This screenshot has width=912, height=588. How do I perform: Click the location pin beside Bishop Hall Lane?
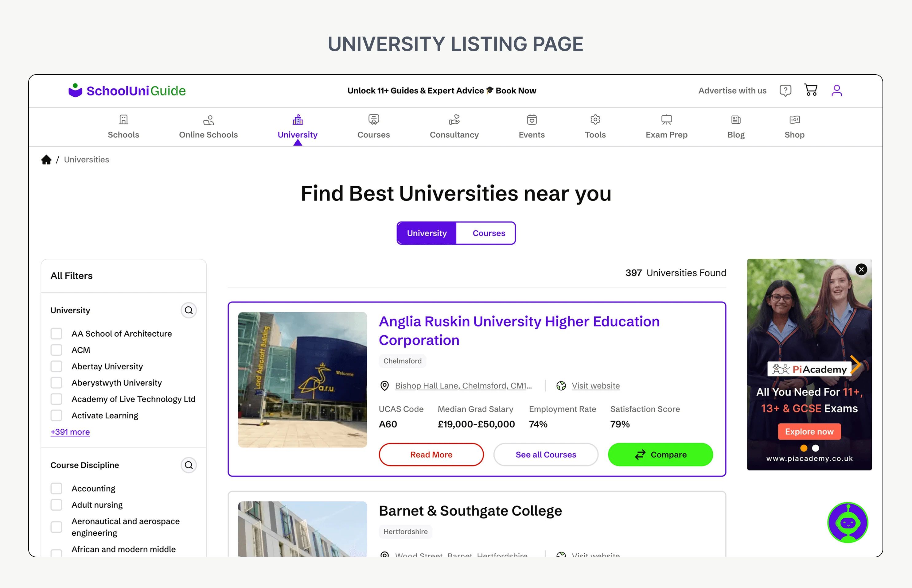point(385,386)
